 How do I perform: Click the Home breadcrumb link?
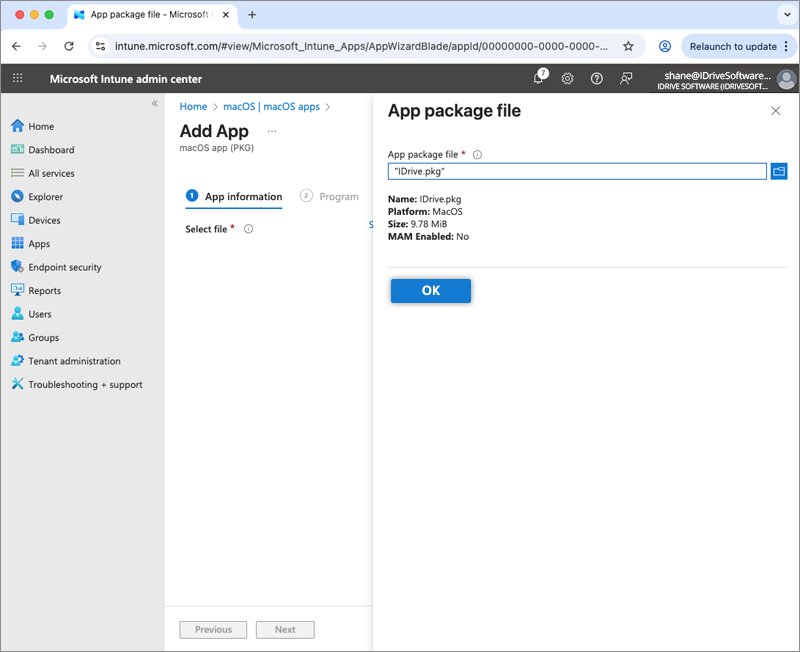pyautogui.click(x=193, y=107)
